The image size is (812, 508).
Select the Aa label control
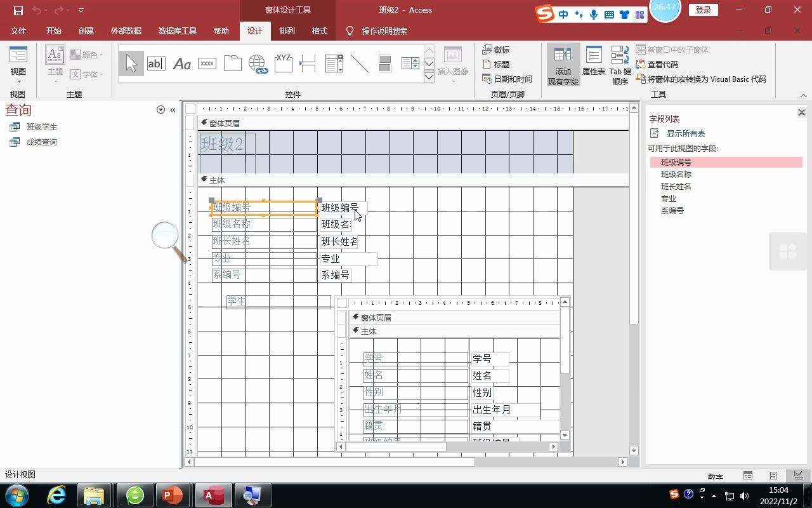181,63
